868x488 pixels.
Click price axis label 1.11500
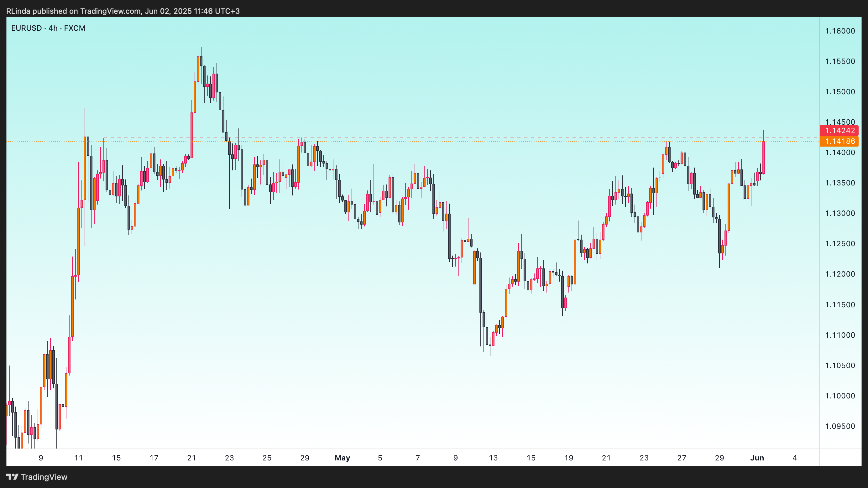pyautogui.click(x=840, y=305)
